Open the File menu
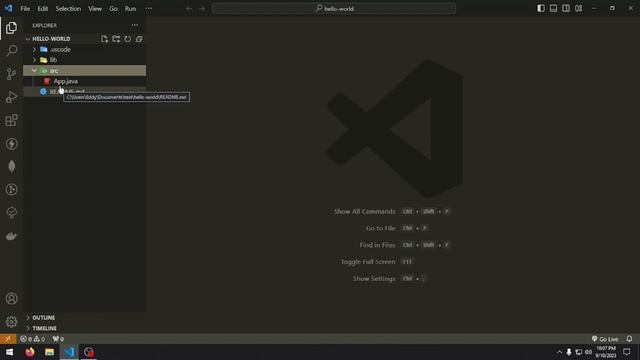640x360 pixels. (25, 9)
